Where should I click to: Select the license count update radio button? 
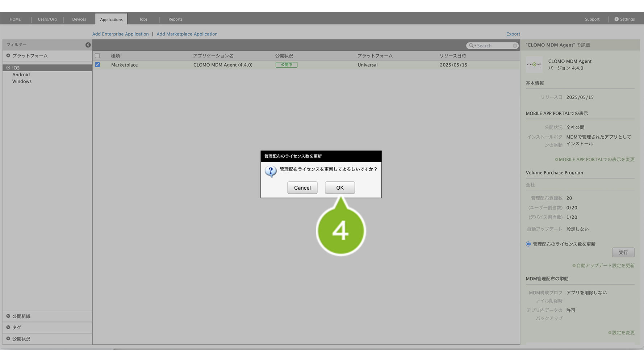(528, 244)
